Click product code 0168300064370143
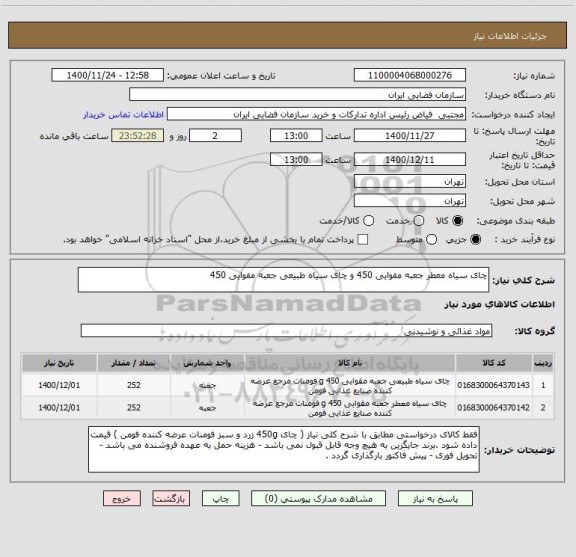The width and height of the screenshot is (576, 557). (493, 385)
